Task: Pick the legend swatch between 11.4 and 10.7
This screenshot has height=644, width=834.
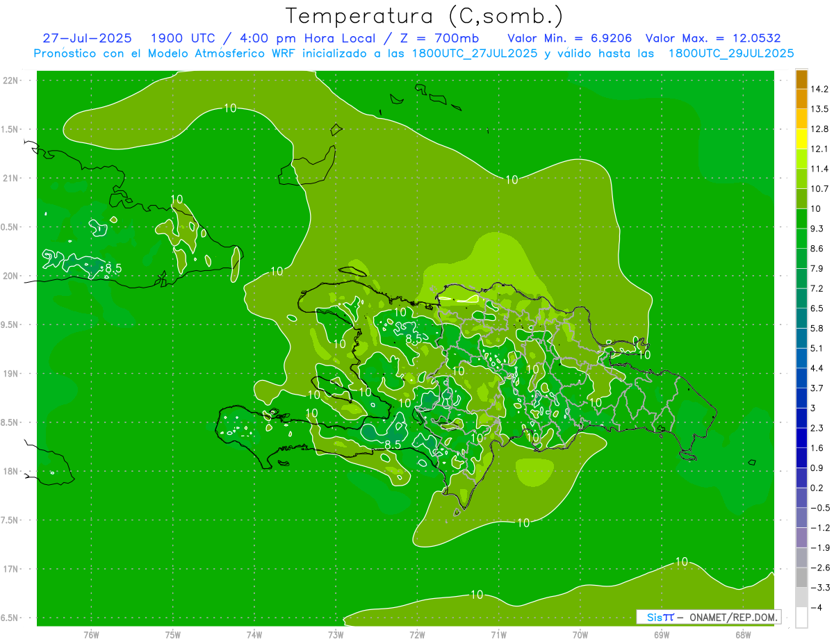Action: click(x=801, y=179)
